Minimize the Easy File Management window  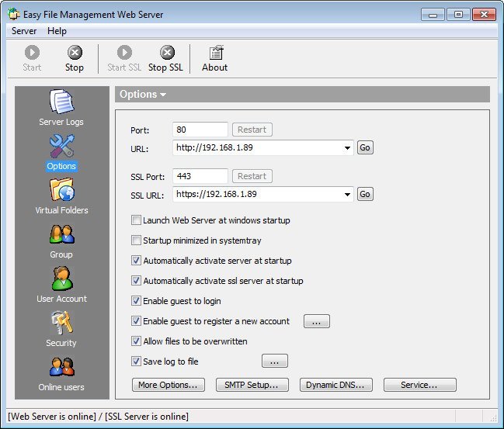tap(433, 15)
